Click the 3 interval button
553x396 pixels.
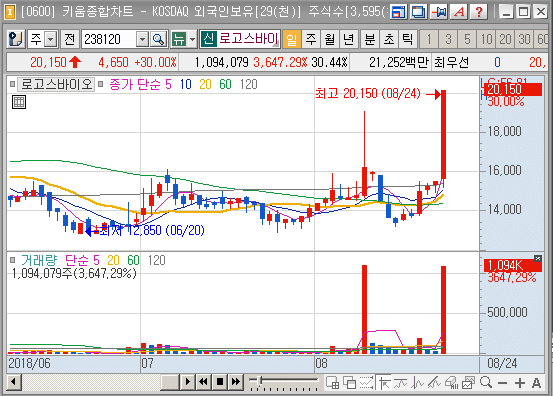[448, 39]
